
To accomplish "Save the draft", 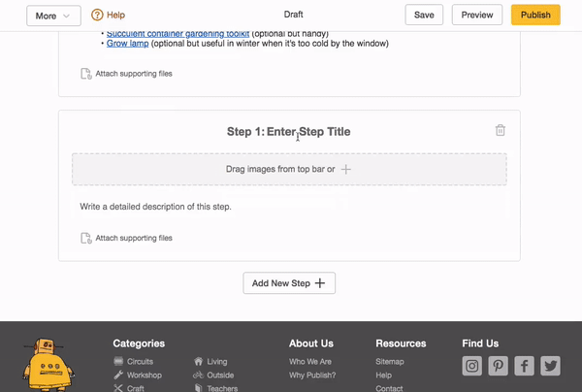I will coord(424,16).
